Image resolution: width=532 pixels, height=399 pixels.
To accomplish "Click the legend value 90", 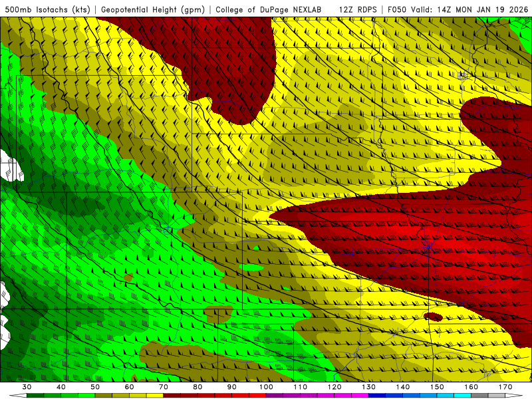I will pyautogui.click(x=231, y=386).
